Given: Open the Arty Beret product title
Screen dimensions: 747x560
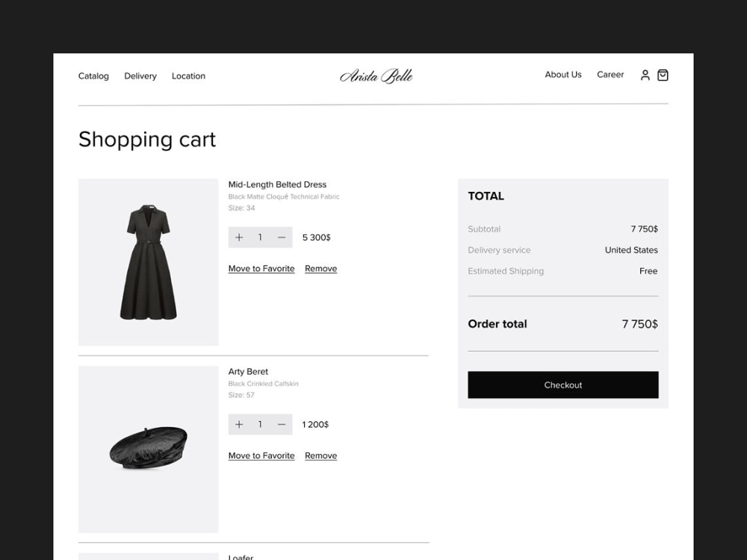Looking at the screenshot, I should coord(248,371).
